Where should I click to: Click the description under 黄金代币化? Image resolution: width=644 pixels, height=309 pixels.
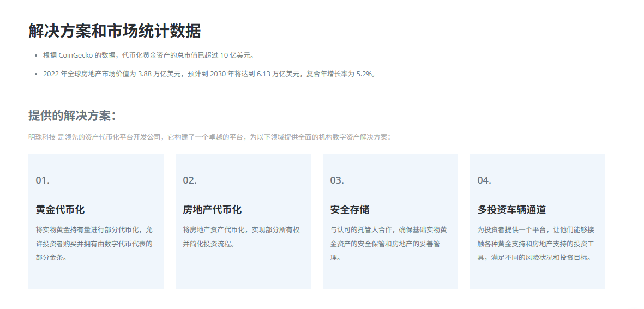(x=94, y=244)
